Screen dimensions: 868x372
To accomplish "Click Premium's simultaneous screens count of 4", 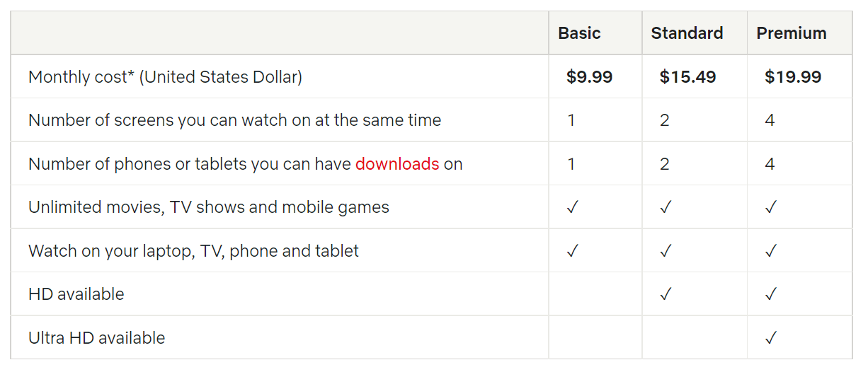I will click(770, 120).
